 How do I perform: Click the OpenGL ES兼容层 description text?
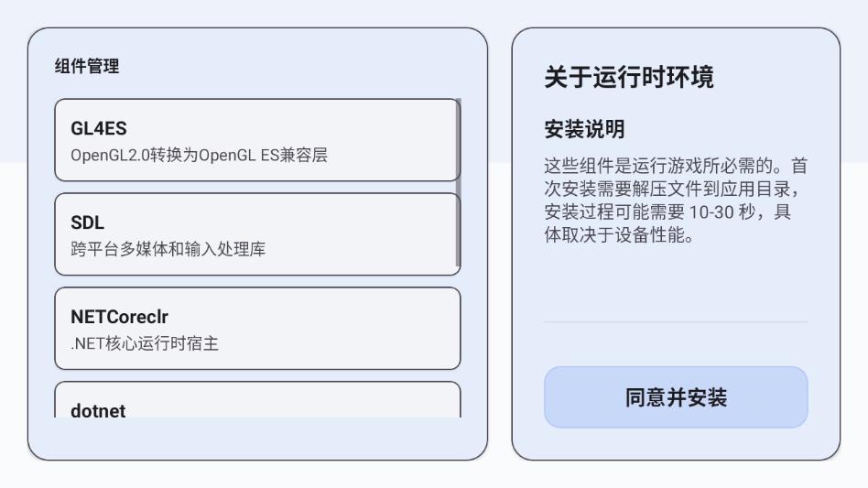[199, 155]
